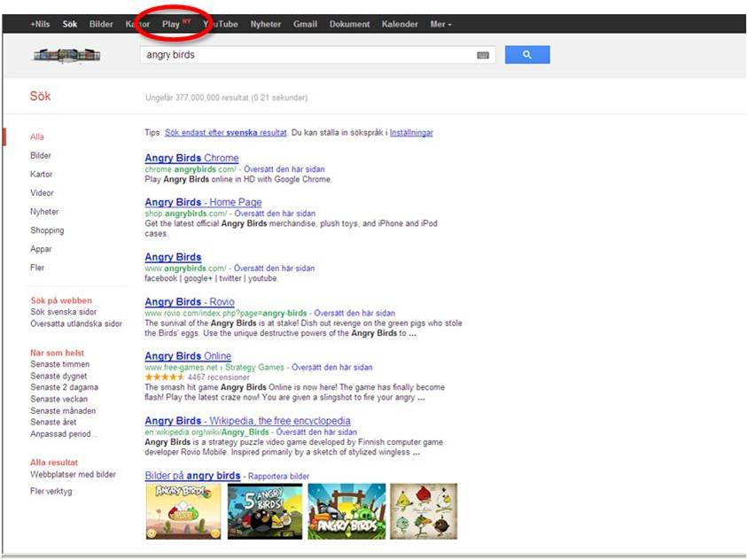Select Nyheter filter in left sidebar
748x560 pixels.
(x=44, y=211)
